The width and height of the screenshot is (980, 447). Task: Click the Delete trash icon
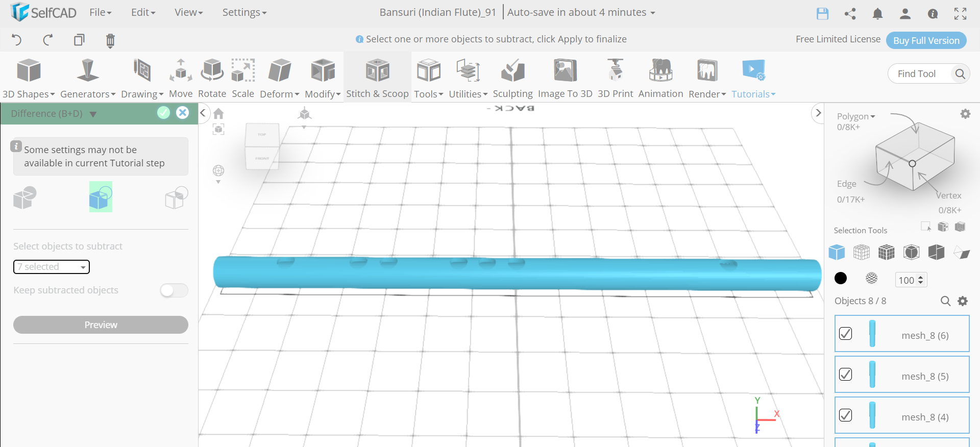point(110,40)
